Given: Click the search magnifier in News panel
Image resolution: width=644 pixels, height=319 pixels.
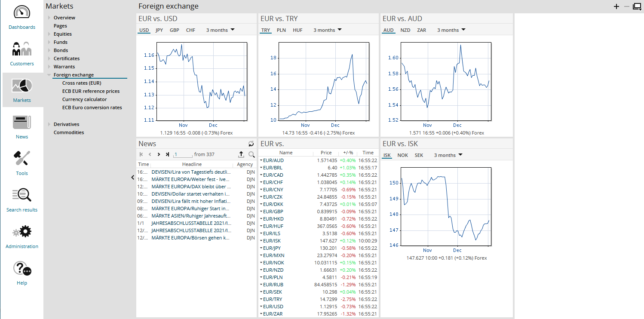Looking at the screenshot, I should [251, 154].
